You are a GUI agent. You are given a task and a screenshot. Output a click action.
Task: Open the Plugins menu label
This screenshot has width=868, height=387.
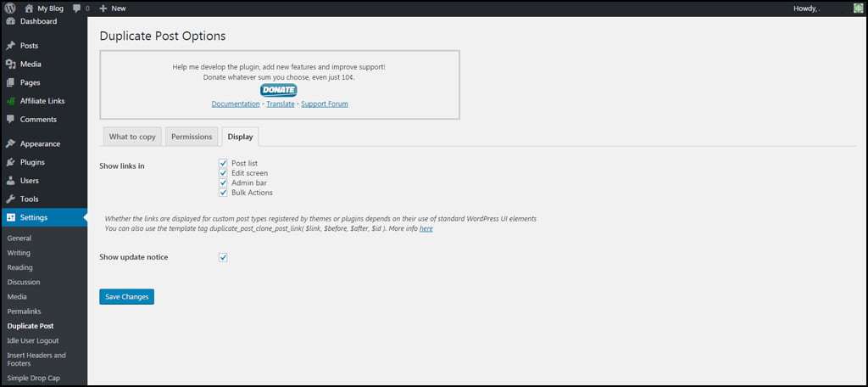(x=32, y=162)
